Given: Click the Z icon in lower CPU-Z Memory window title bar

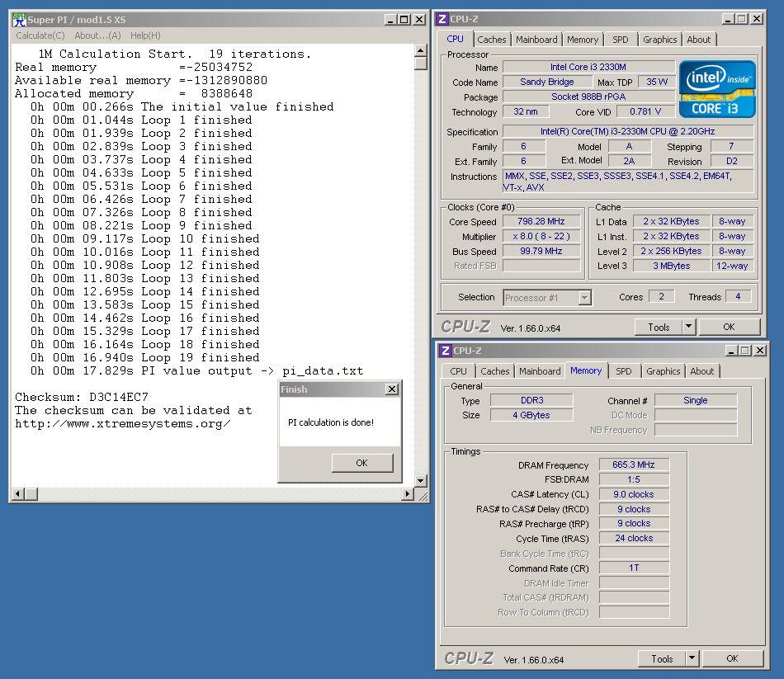Looking at the screenshot, I should pyautogui.click(x=445, y=351).
